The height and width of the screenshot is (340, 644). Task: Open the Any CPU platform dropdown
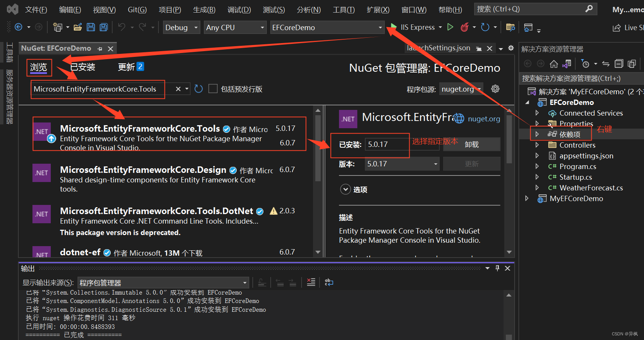[236, 27]
